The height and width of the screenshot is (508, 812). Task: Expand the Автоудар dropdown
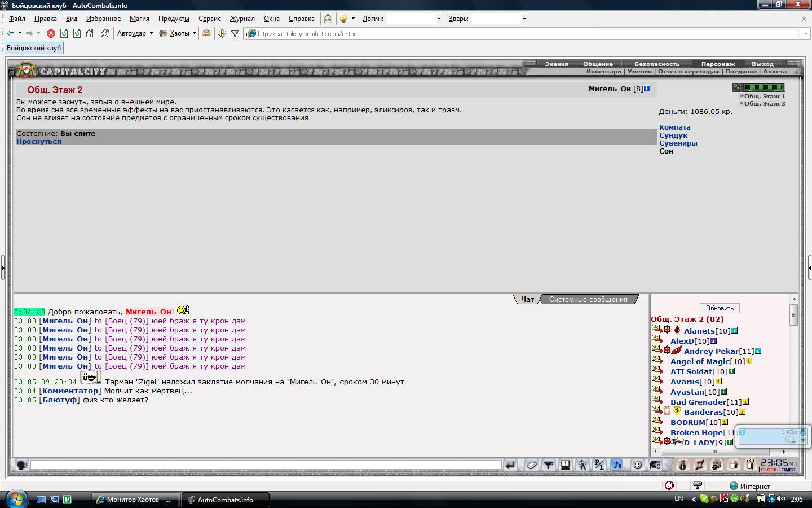point(151,33)
